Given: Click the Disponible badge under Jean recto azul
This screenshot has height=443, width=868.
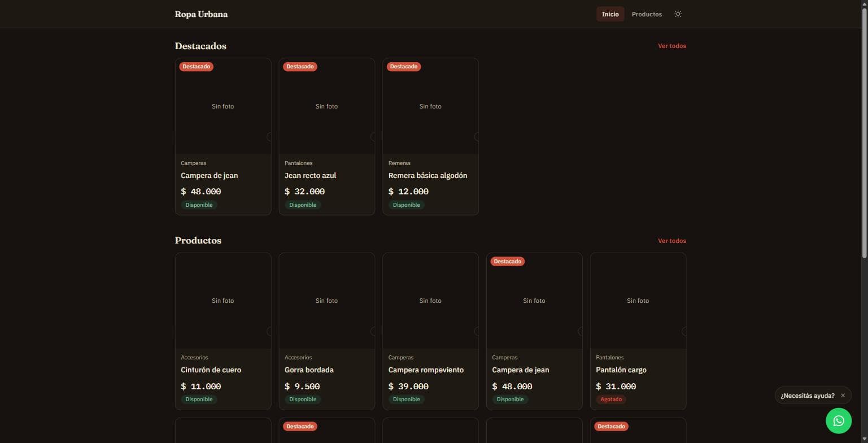Looking at the screenshot, I should (x=303, y=205).
